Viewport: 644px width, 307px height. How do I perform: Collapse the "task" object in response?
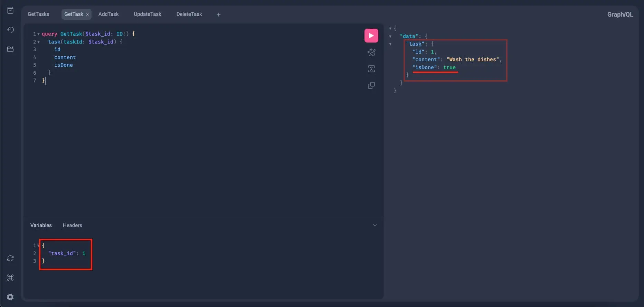tap(390, 44)
